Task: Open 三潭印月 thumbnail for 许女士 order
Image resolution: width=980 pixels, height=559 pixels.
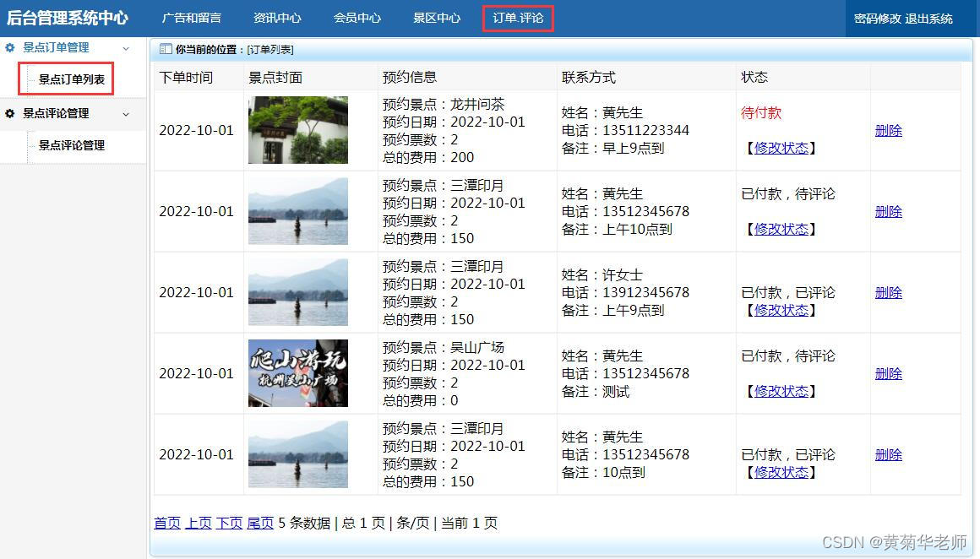Action: tap(298, 292)
